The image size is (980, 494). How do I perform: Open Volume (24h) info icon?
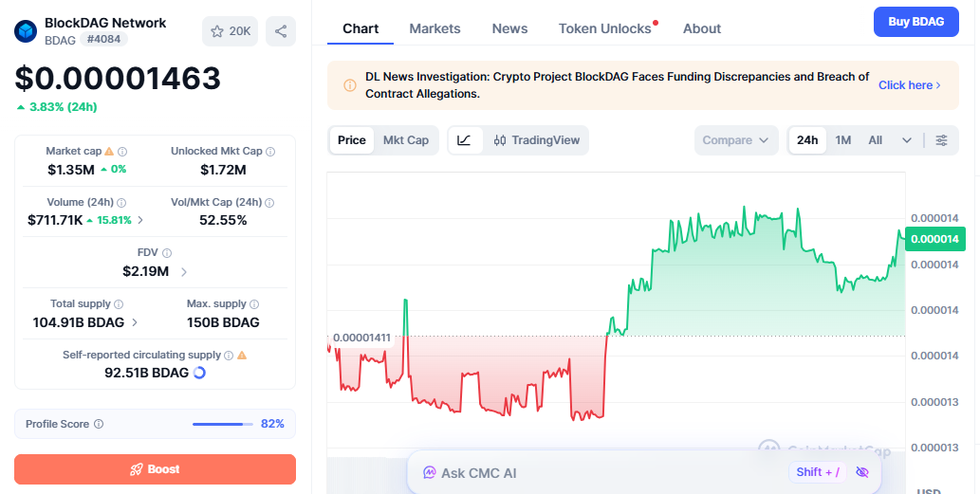click(121, 202)
